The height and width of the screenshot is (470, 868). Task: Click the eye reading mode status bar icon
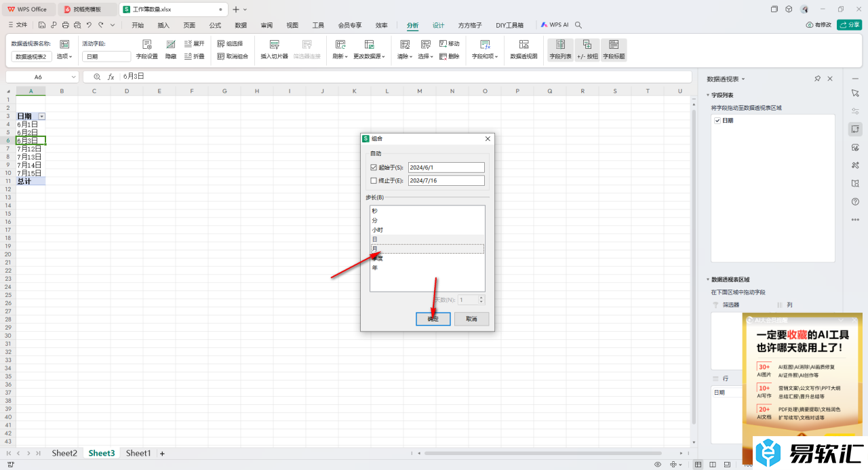pos(657,465)
